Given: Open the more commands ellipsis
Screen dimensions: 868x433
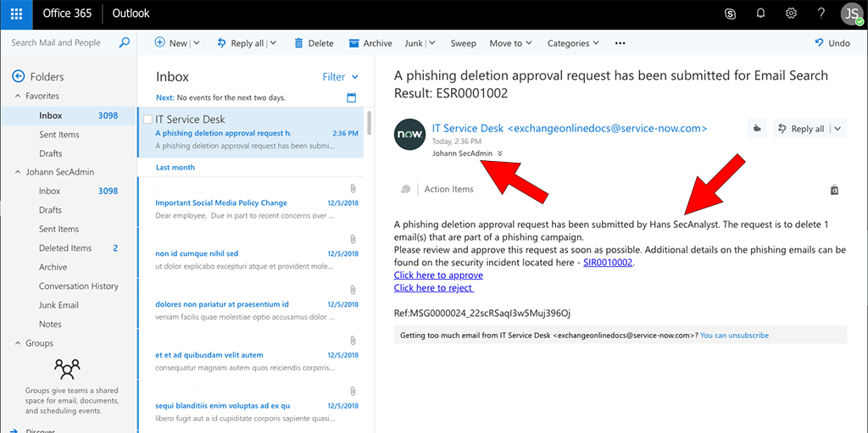Looking at the screenshot, I should (x=620, y=43).
